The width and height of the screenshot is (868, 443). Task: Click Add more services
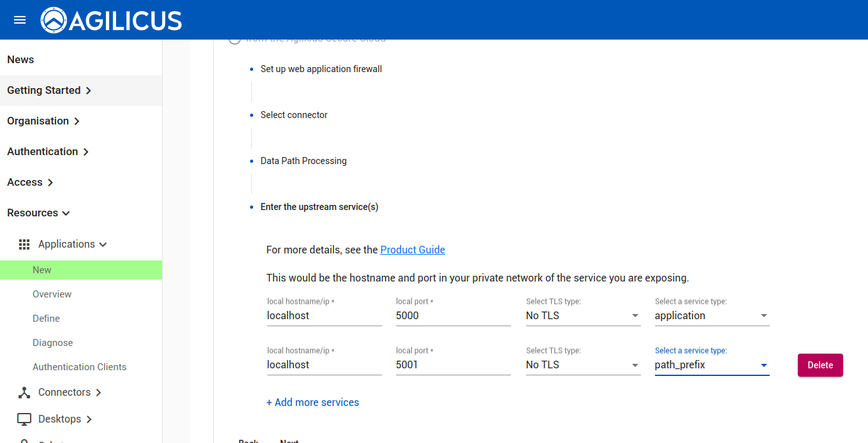pyautogui.click(x=313, y=403)
